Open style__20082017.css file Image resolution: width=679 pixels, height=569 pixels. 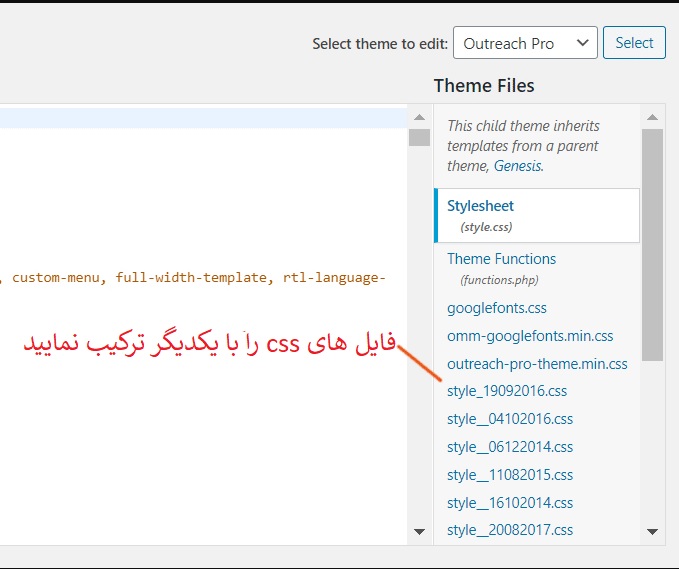tap(510, 530)
